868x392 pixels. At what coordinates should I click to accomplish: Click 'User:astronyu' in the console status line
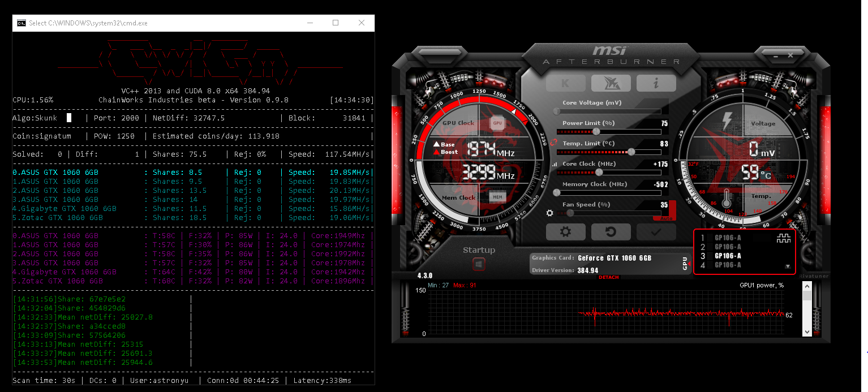point(160,381)
